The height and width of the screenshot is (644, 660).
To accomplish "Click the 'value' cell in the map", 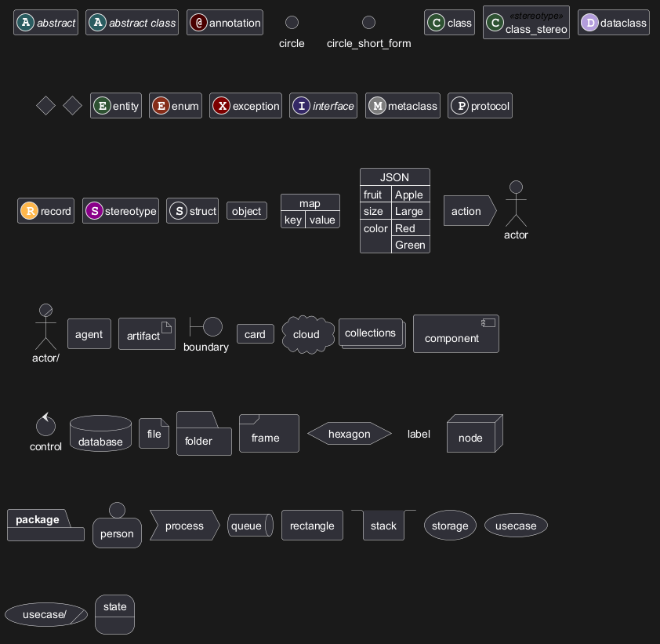I will click(322, 220).
